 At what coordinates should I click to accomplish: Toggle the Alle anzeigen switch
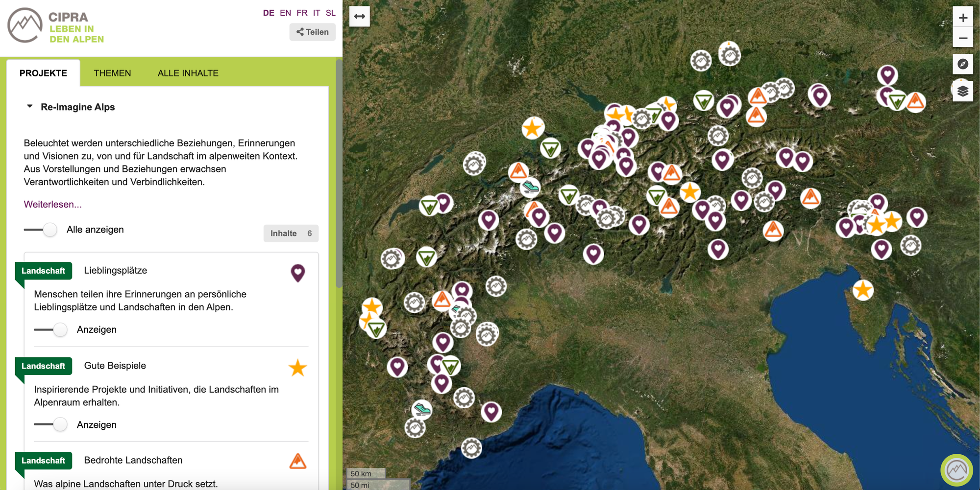[41, 230]
